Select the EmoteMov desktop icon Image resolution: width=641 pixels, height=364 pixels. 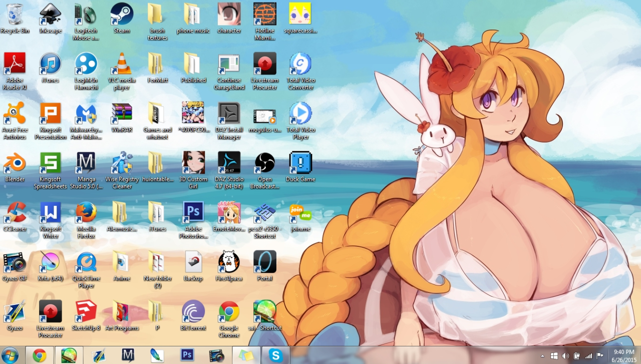(x=229, y=216)
